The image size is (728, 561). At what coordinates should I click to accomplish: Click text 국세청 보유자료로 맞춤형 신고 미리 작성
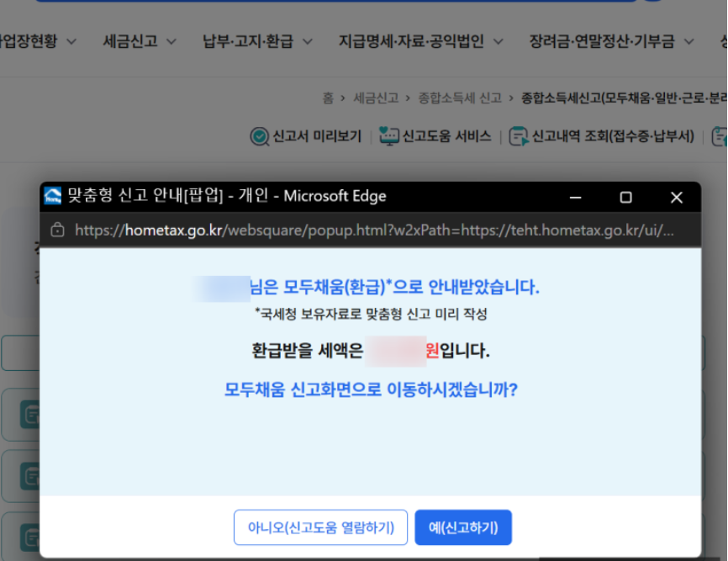371,314
